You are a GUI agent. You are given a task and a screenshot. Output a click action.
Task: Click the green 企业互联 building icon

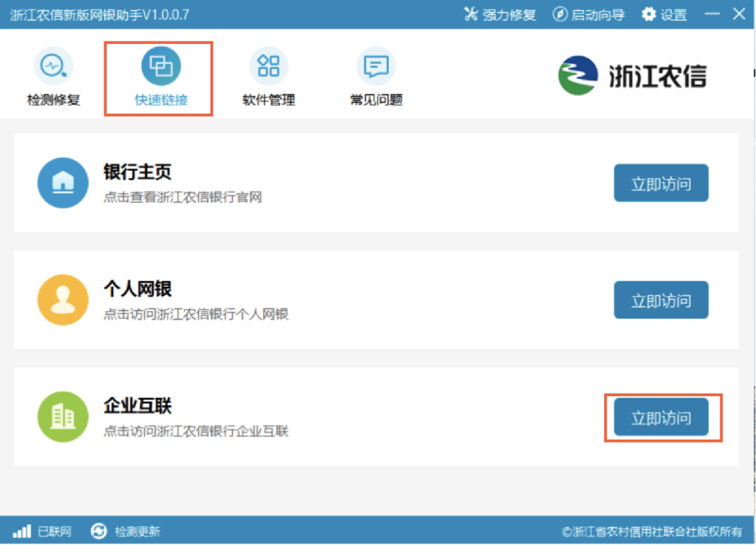point(63,417)
